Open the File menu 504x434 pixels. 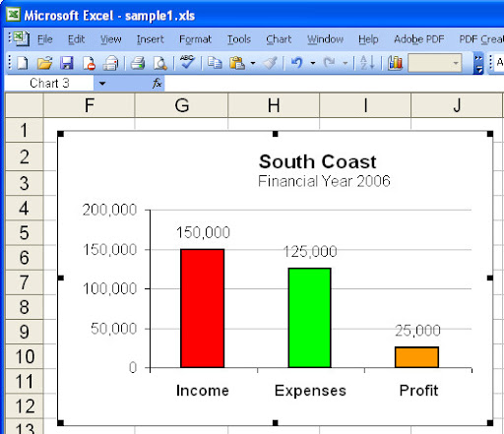pos(44,39)
